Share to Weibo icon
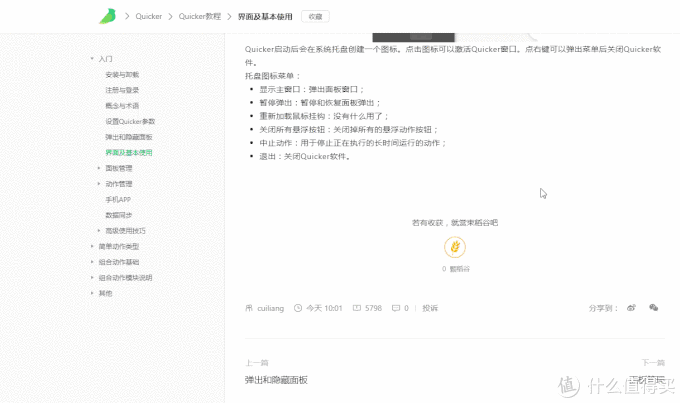This screenshot has width=680, height=403. click(631, 308)
